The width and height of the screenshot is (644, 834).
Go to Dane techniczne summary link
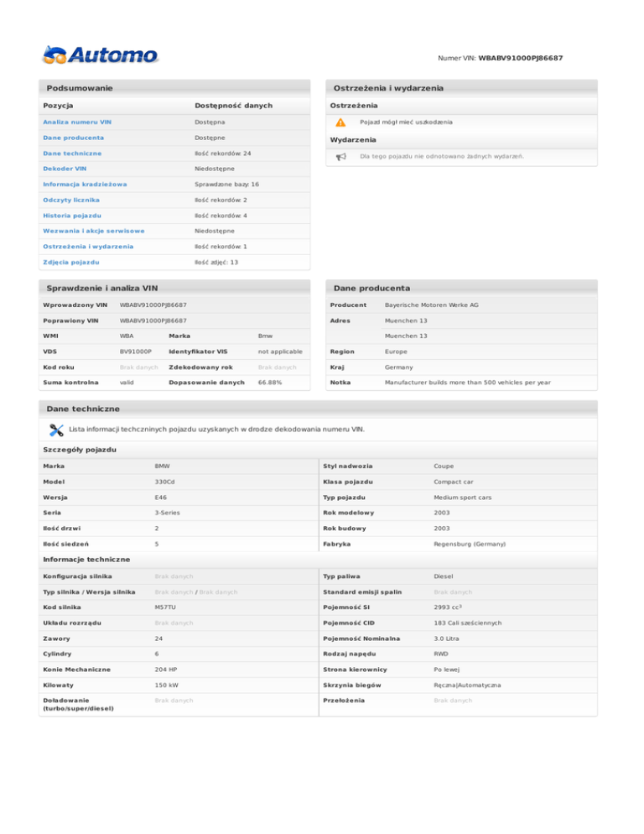(72, 154)
